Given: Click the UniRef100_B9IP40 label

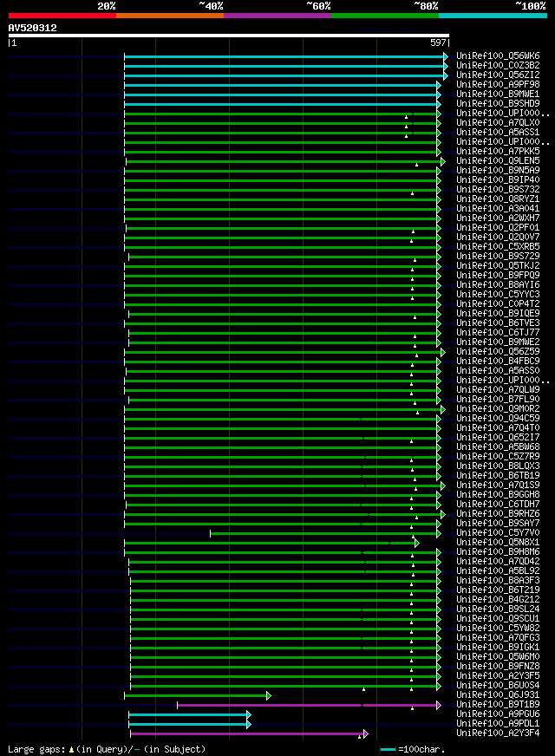Looking at the screenshot, I should pos(498,179).
